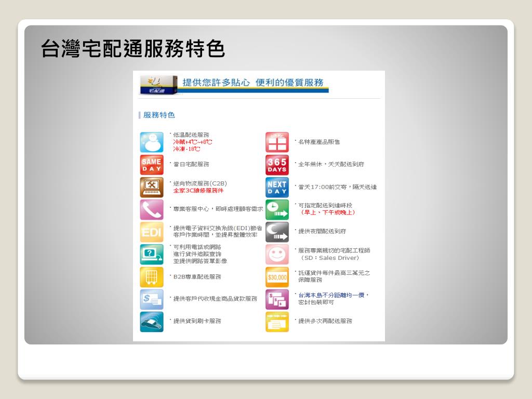Click the 宅配通 logo box image
The image size is (532, 399).
[x=159, y=85]
